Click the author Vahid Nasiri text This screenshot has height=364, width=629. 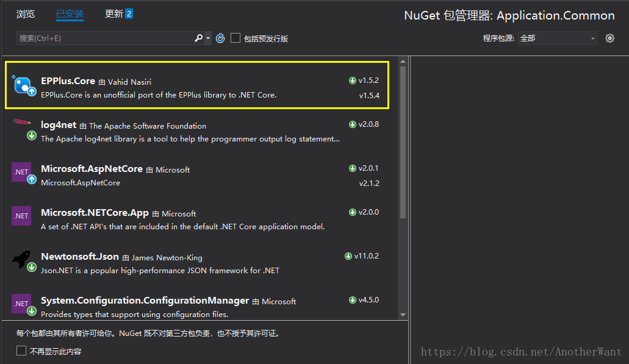click(x=129, y=82)
